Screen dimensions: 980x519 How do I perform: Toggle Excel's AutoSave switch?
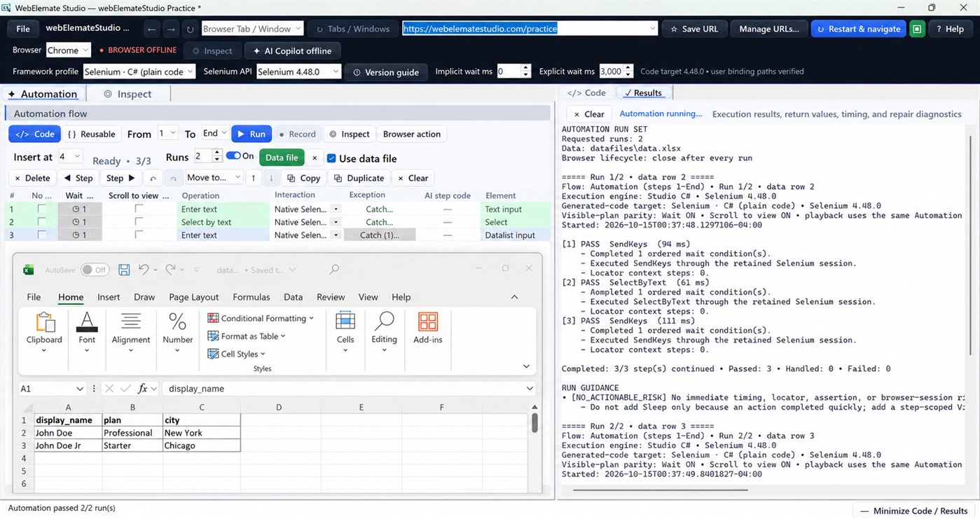[95, 270]
